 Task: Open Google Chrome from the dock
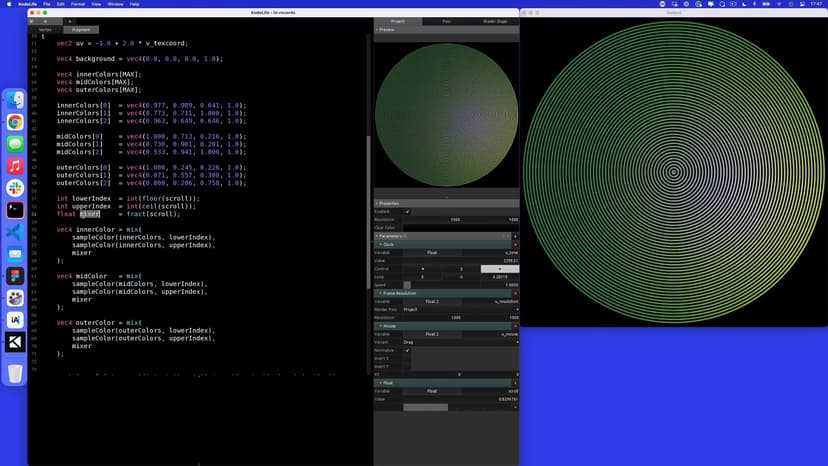coord(15,122)
